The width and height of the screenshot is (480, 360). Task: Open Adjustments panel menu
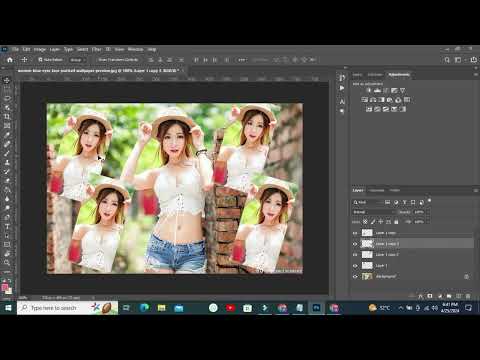476,74
